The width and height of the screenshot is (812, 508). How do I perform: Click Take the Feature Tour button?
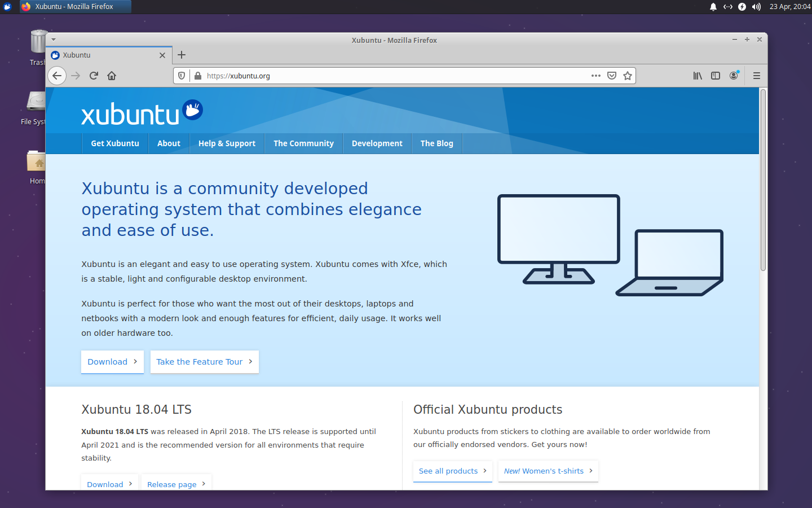tap(204, 362)
